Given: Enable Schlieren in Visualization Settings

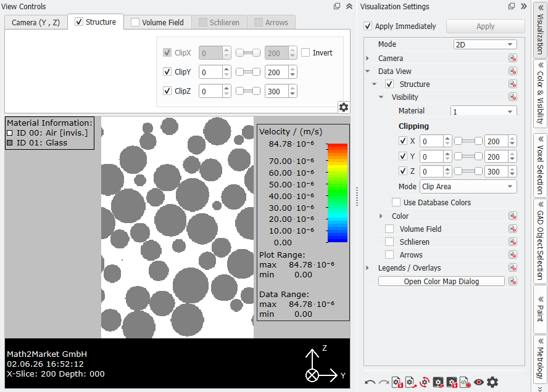Looking at the screenshot, I should (x=389, y=242).
